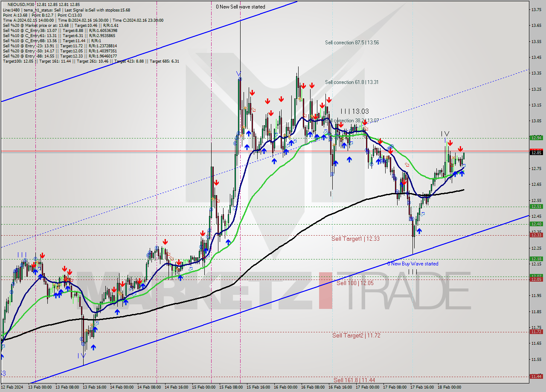Click the 'Time A:2024.02.15 14:00:00' info line

click(x=83, y=20)
